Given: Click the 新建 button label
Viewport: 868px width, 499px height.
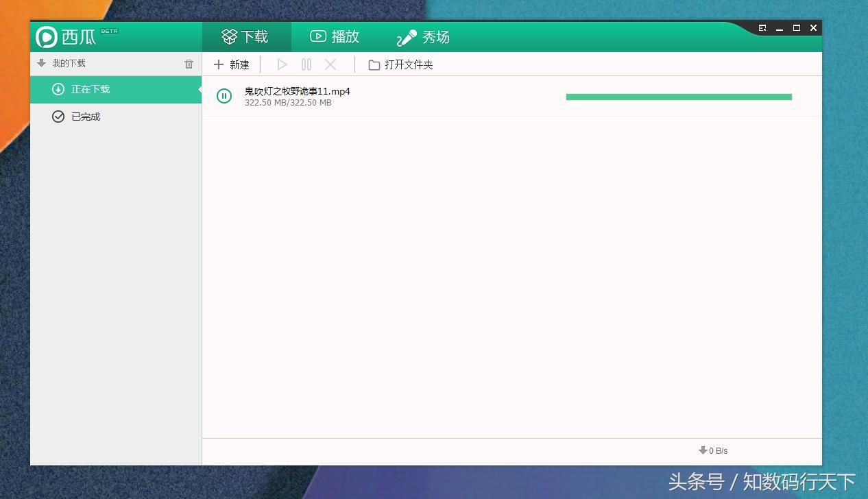Looking at the screenshot, I should pyautogui.click(x=239, y=64).
